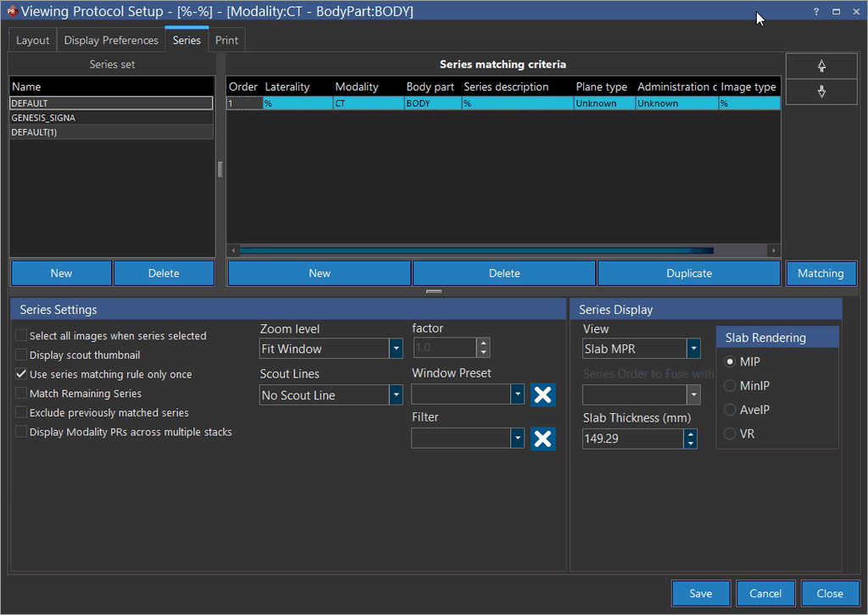Open the Zoom level dropdown
Screen dimensions: 868x615
tap(395, 349)
